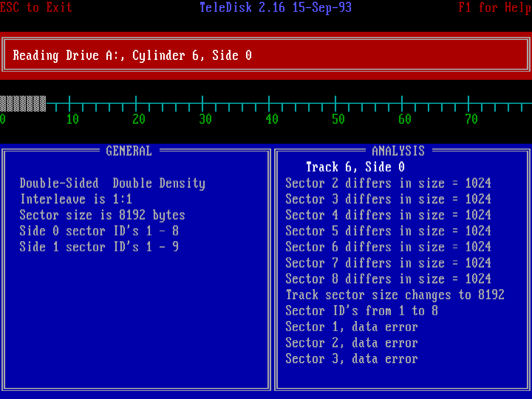
Task: Select 'Sector 2 differs in size = 1024'
Action: (x=388, y=183)
